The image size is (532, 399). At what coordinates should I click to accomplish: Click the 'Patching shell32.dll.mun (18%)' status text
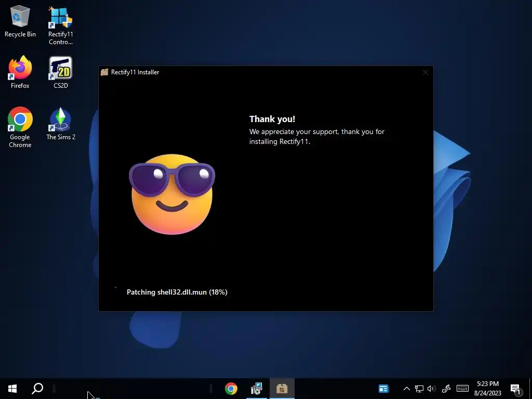(177, 292)
